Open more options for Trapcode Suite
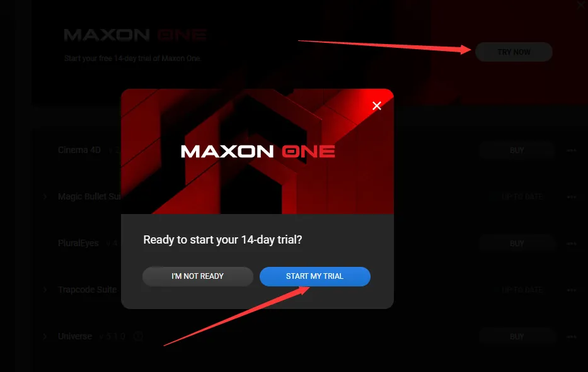 572,290
